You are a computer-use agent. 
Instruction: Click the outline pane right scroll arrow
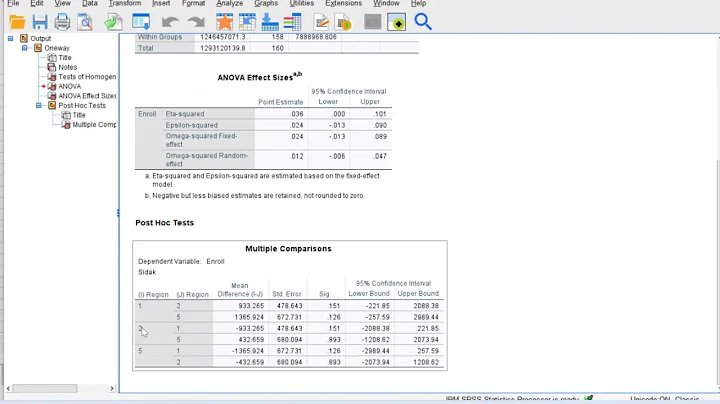[x=112, y=388]
